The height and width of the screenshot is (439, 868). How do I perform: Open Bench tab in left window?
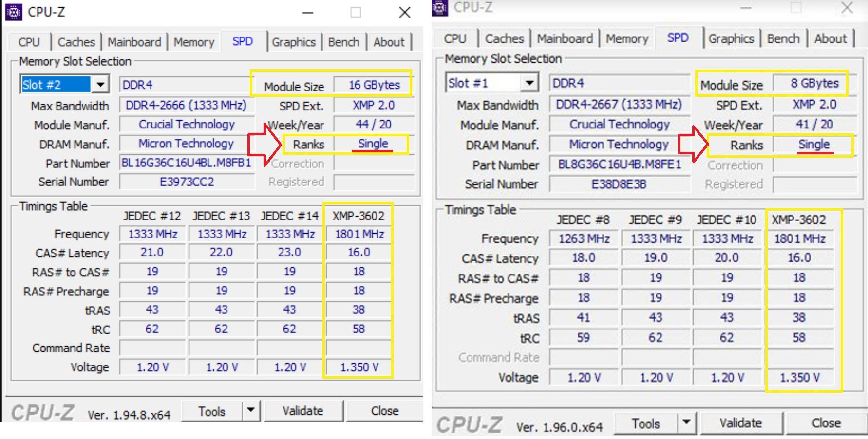point(344,42)
